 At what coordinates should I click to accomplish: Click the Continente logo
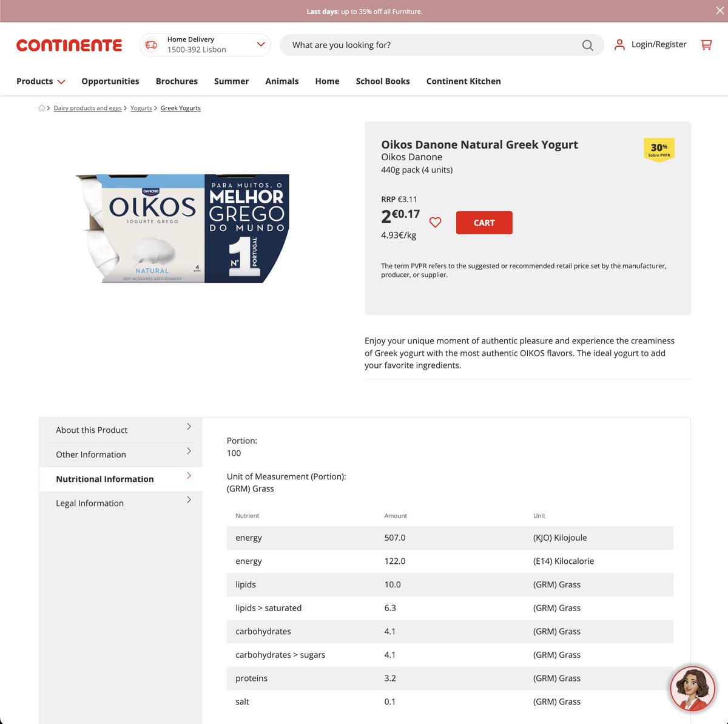click(x=69, y=46)
